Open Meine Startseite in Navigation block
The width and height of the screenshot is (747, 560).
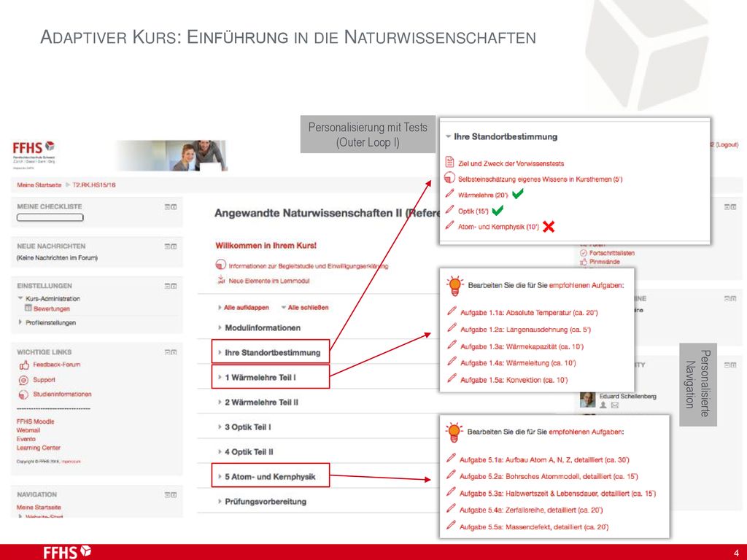click(39, 507)
